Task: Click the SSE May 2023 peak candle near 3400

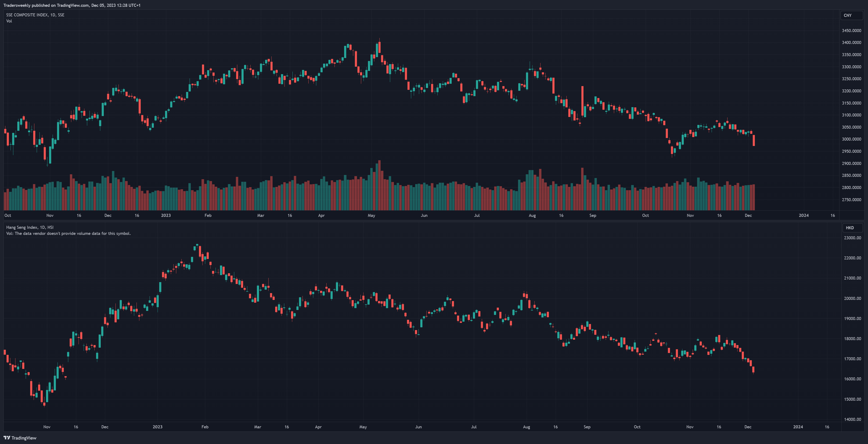Action: pyautogui.click(x=379, y=47)
